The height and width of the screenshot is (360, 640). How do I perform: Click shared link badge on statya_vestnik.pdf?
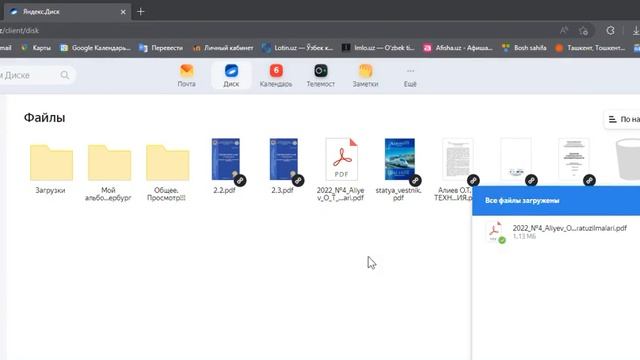[415, 180]
